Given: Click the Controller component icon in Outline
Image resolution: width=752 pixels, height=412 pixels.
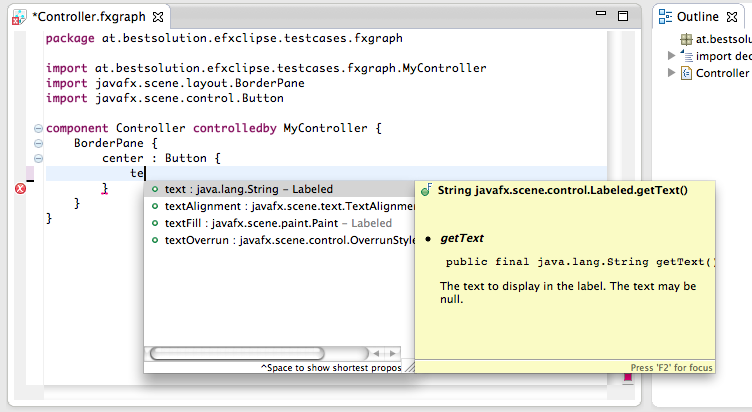Looking at the screenshot, I should pos(686,73).
